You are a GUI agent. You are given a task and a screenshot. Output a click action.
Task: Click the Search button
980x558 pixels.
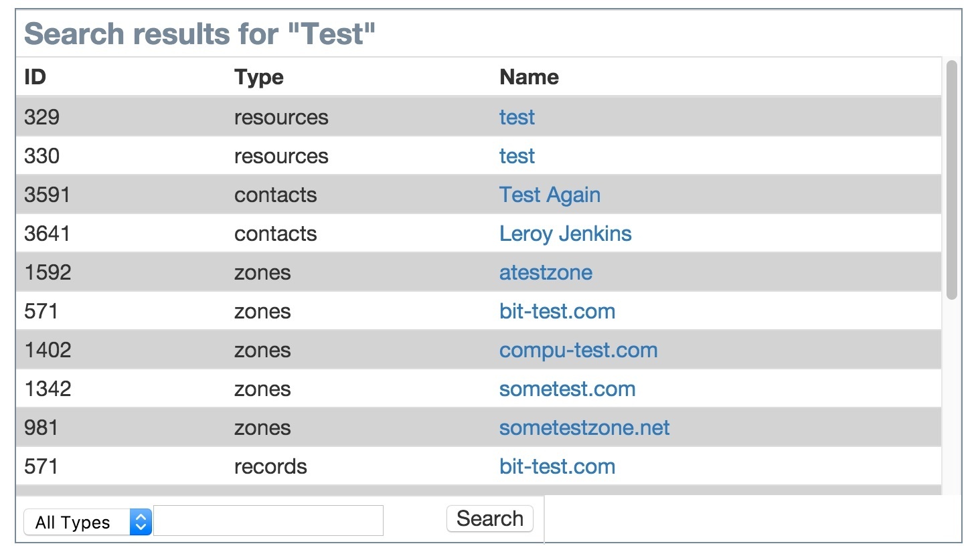(489, 519)
